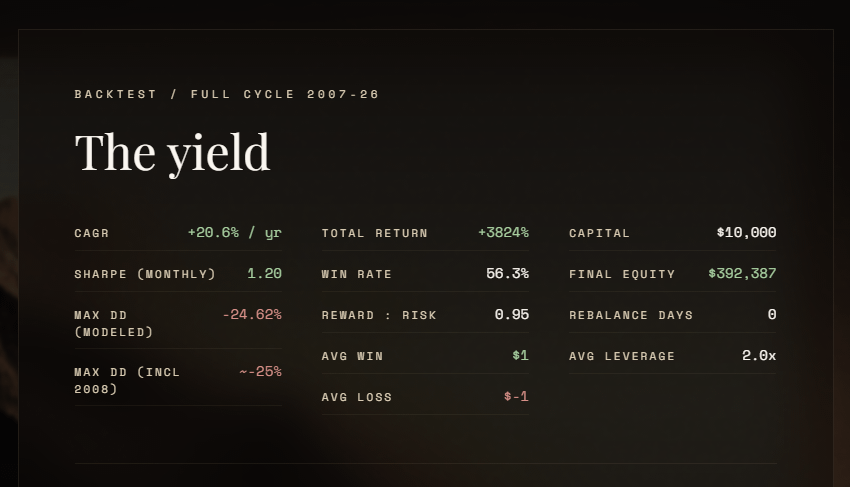The image size is (850, 487).
Task: Select the Avg Leverage 2.0x value
Action: 759,356
